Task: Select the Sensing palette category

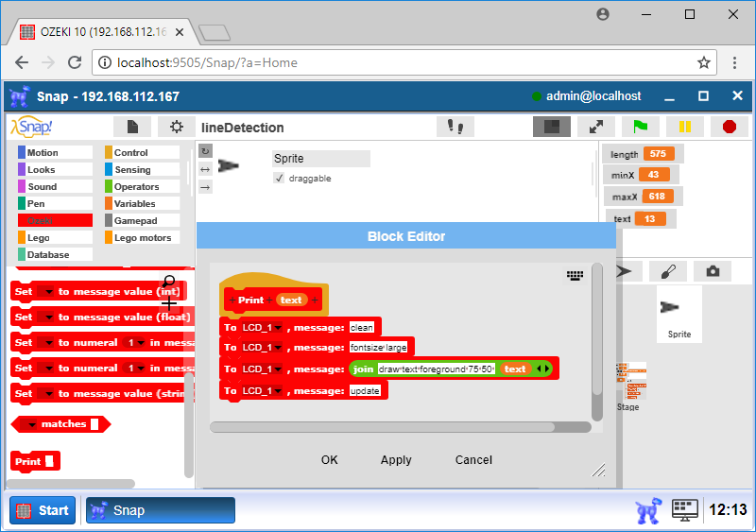Action: tap(143, 169)
